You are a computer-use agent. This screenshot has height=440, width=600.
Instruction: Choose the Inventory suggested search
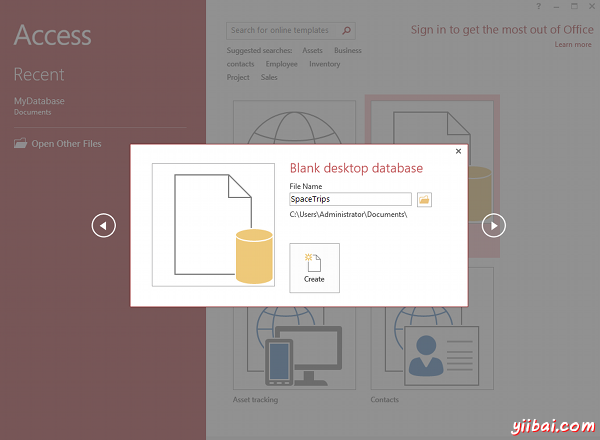[x=324, y=64]
